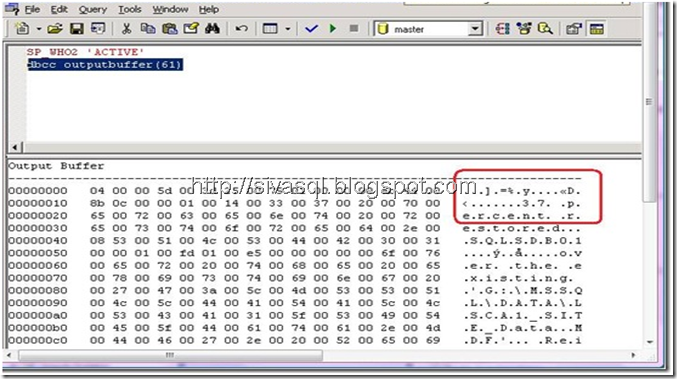
Task: Open the master database dropdown
Action: pos(475,29)
